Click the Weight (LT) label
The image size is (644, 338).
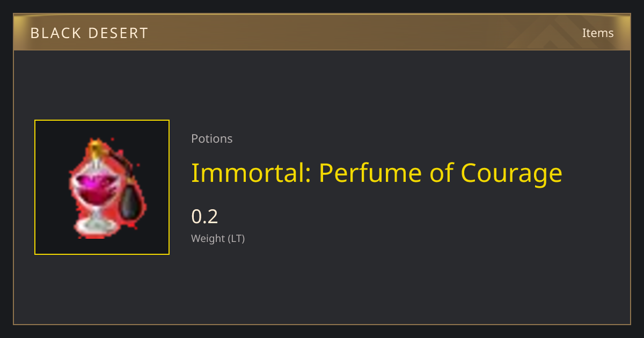coord(218,239)
